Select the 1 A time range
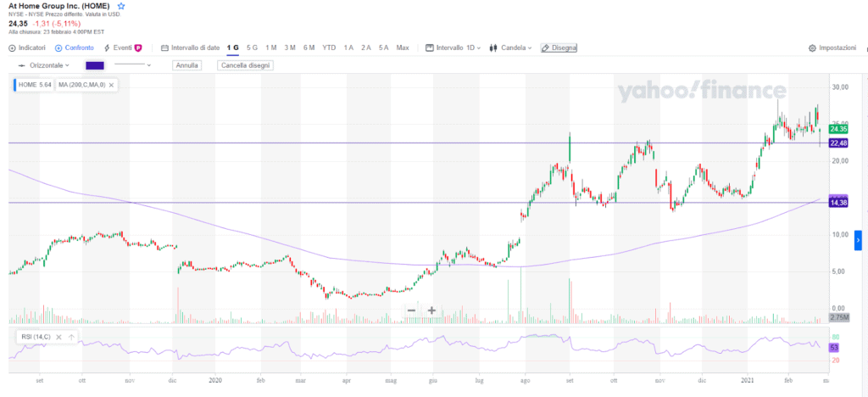 click(x=348, y=48)
